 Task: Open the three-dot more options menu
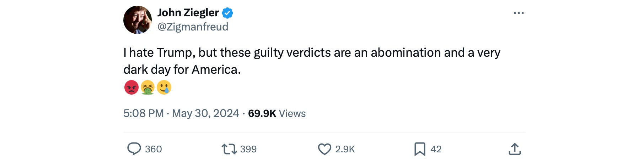click(x=519, y=13)
